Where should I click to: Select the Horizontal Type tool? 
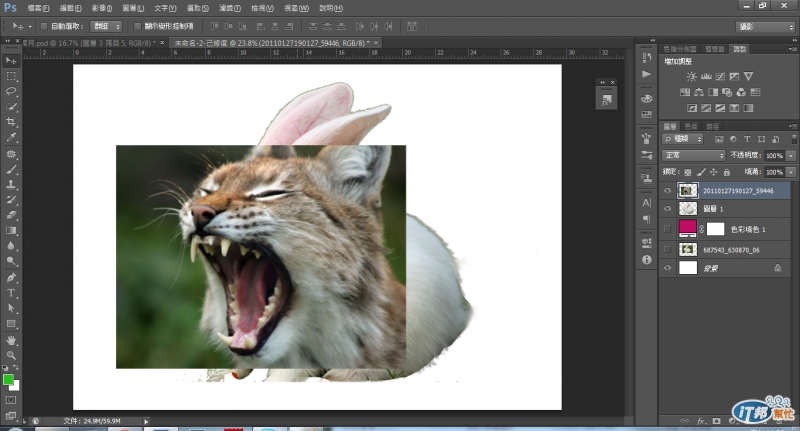point(12,293)
